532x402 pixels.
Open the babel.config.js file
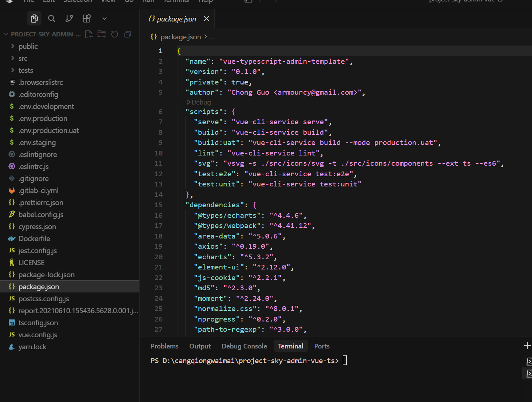pyautogui.click(x=70, y=214)
